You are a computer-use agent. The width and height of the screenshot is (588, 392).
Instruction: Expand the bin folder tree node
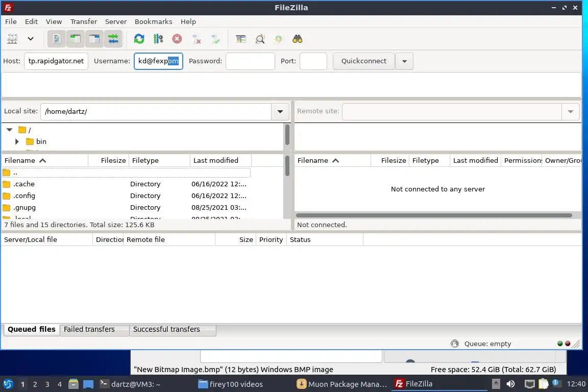point(17,141)
